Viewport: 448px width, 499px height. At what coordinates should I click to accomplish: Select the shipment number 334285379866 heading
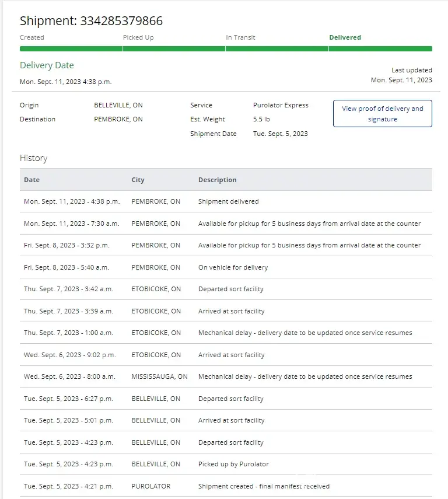[92, 21]
